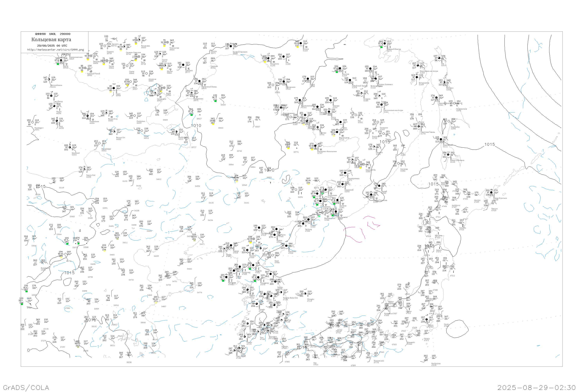Screen dimensions: 588x392
Task: Click the filled station circle at Кыра
Action: pyautogui.click(x=114, y=88)
